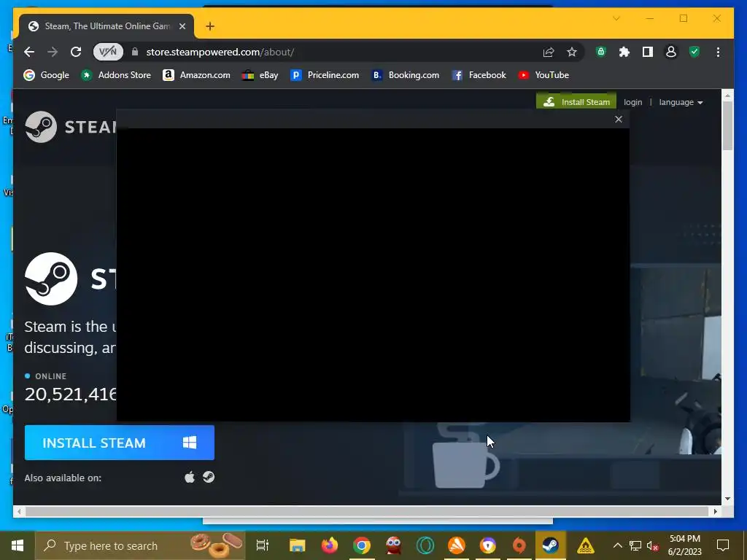This screenshot has width=747, height=560.
Task: Click the vertical page scrollbar thumb
Action: click(727, 125)
